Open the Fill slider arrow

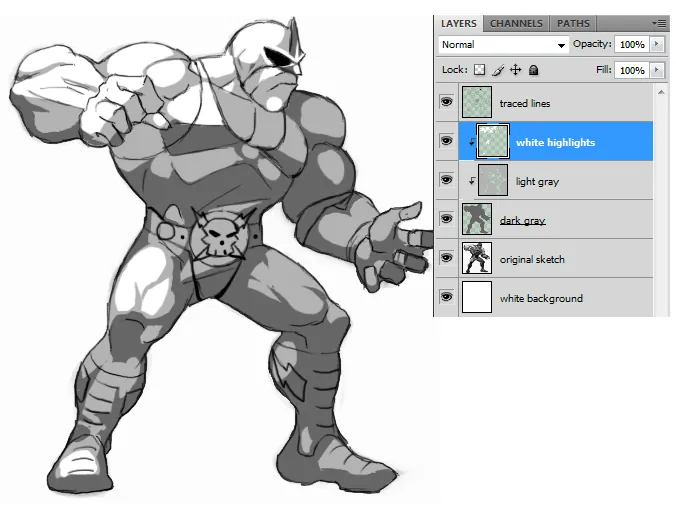(657, 70)
